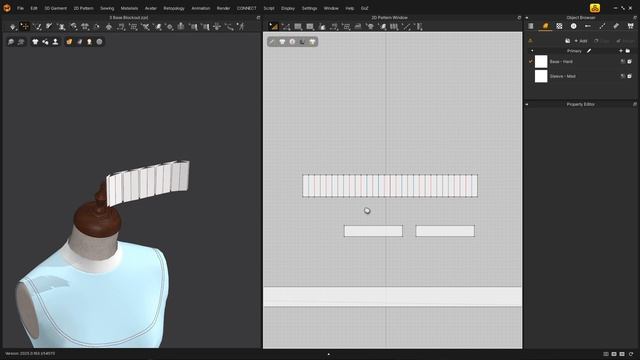Open the Scene tab icon in Object Browser
Viewport: 640px width, 360px height.
point(531,26)
